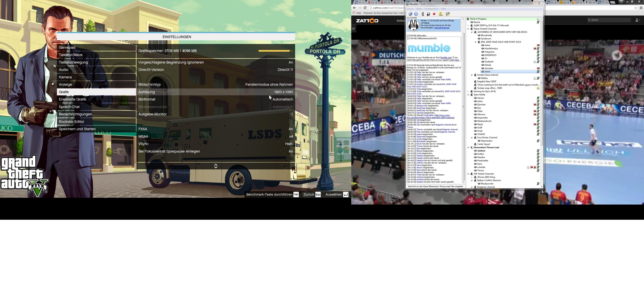Change the VSync setting
This screenshot has width=644, height=306.
(216, 144)
